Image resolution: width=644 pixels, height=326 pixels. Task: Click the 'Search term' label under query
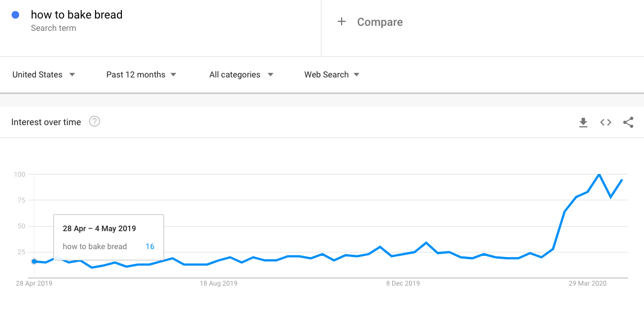53,28
